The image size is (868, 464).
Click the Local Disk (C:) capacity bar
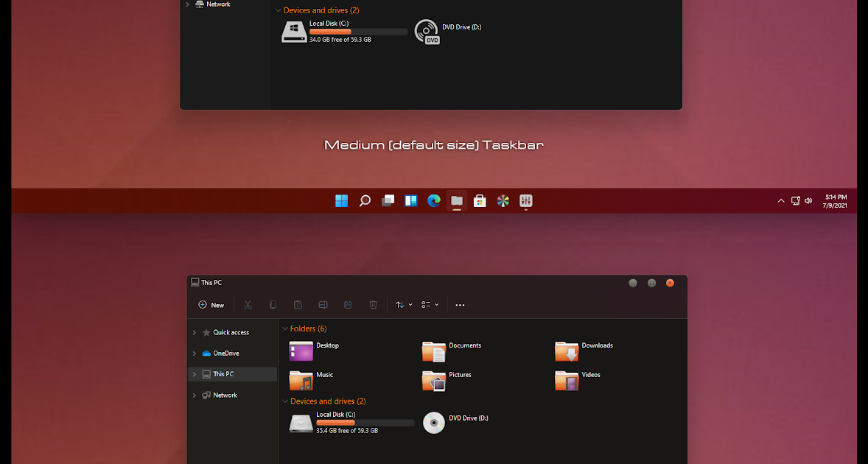tap(365, 423)
